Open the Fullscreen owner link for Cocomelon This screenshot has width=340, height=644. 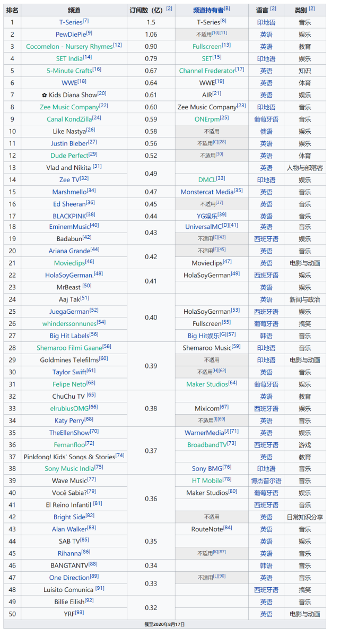(207, 47)
